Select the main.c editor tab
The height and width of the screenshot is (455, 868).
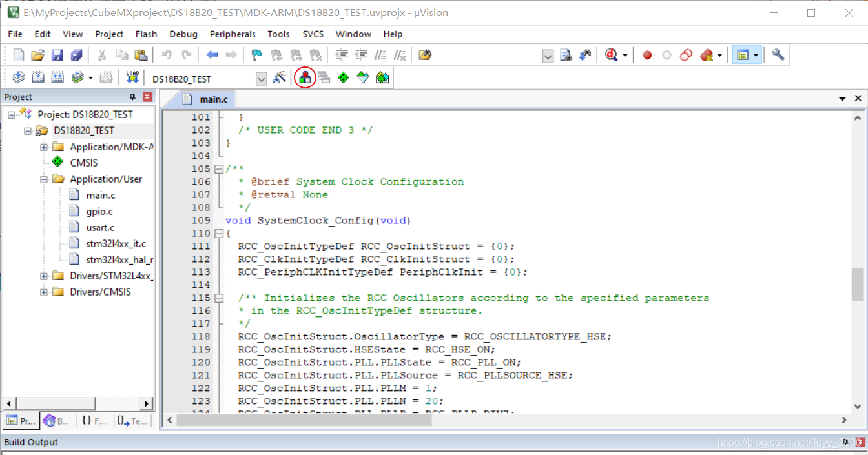click(x=205, y=99)
